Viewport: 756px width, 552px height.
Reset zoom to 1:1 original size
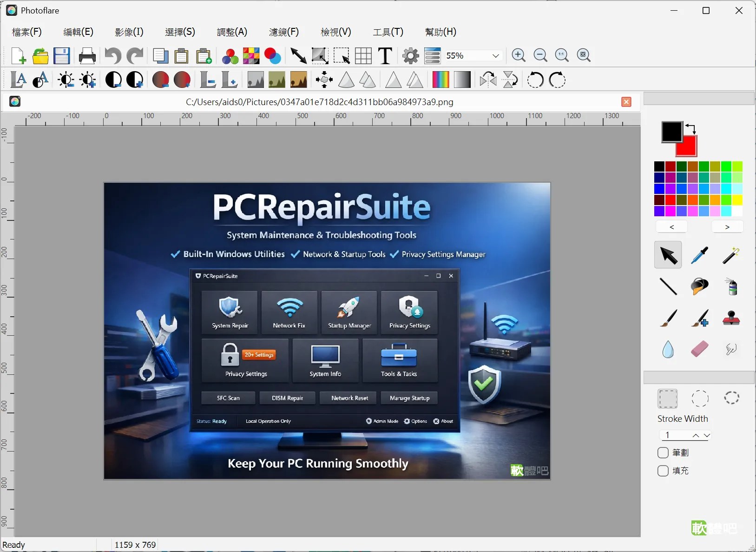[562, 55]
